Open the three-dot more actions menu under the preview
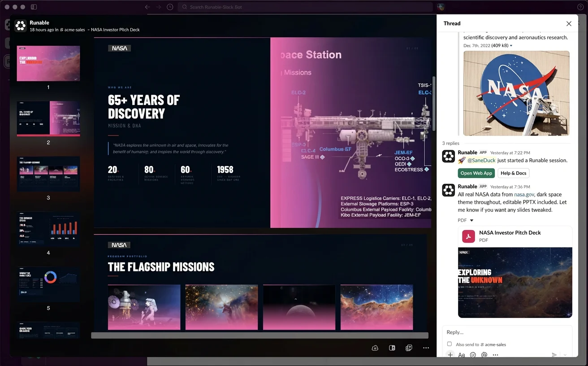Image resolution: width=588 pixels, height=366 pixels. click(426, 348)
